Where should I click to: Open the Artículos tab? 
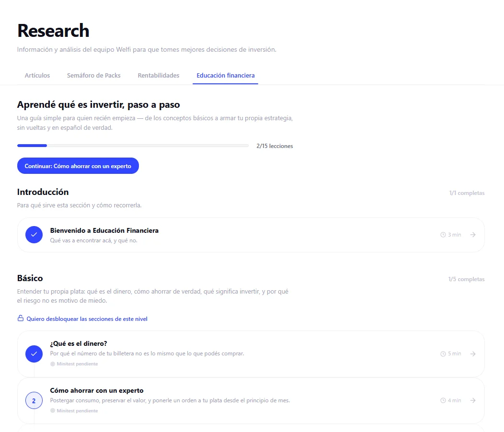click(37, 76)
